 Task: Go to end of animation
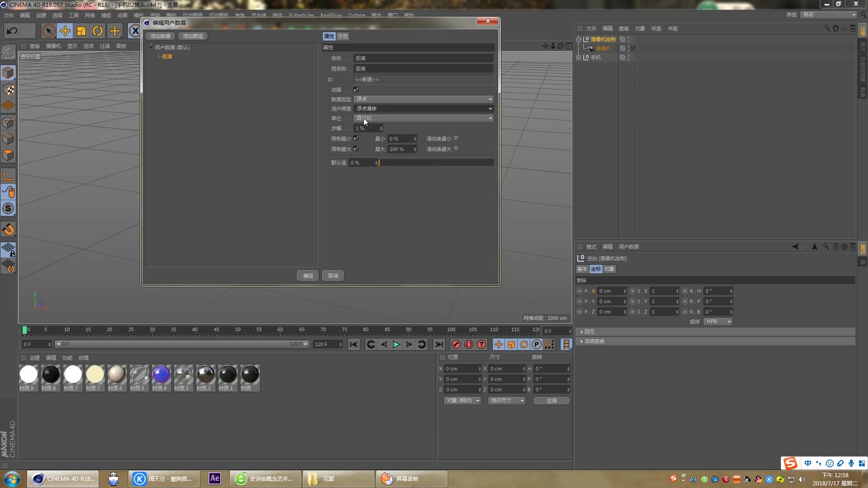pyautogui.click(x=439, y=345)
